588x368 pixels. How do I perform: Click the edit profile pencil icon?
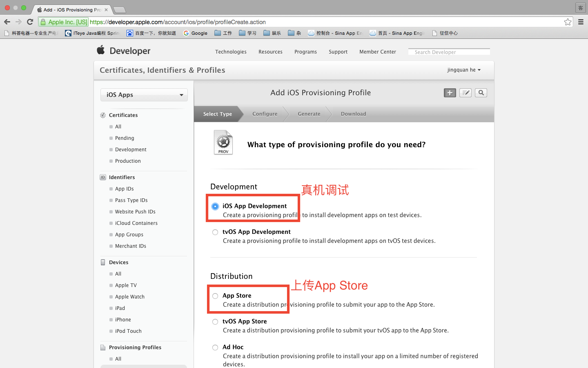465,93
